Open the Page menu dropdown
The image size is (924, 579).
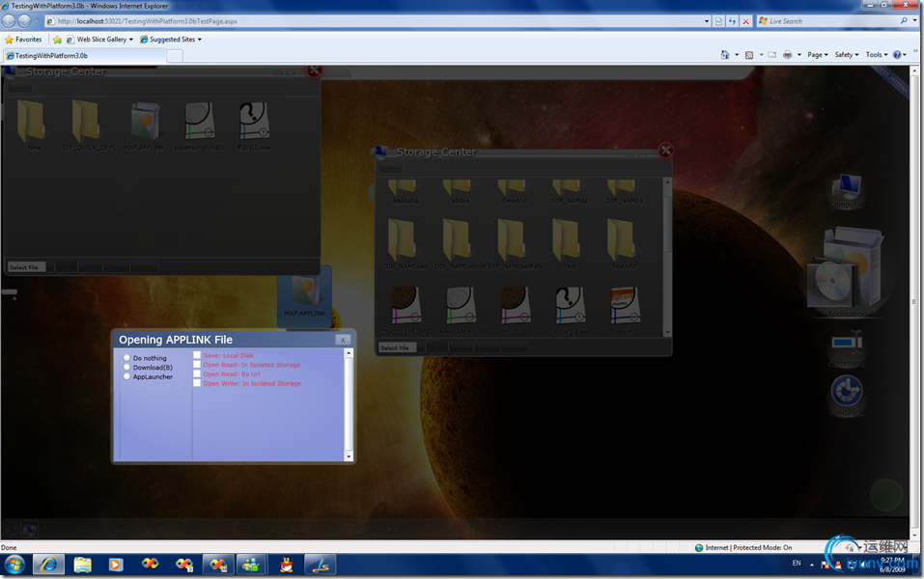(818, 55)
